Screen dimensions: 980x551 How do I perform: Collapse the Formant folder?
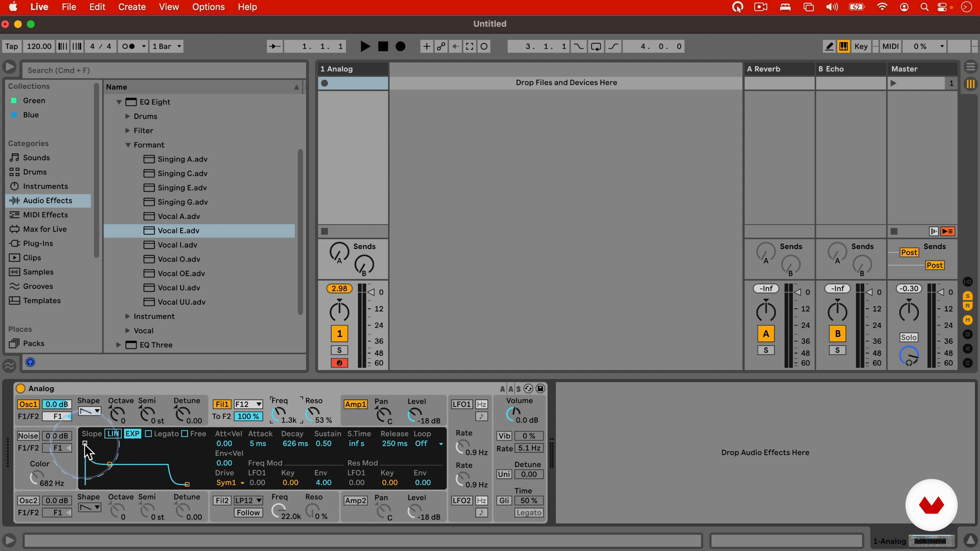click(128, 145)
